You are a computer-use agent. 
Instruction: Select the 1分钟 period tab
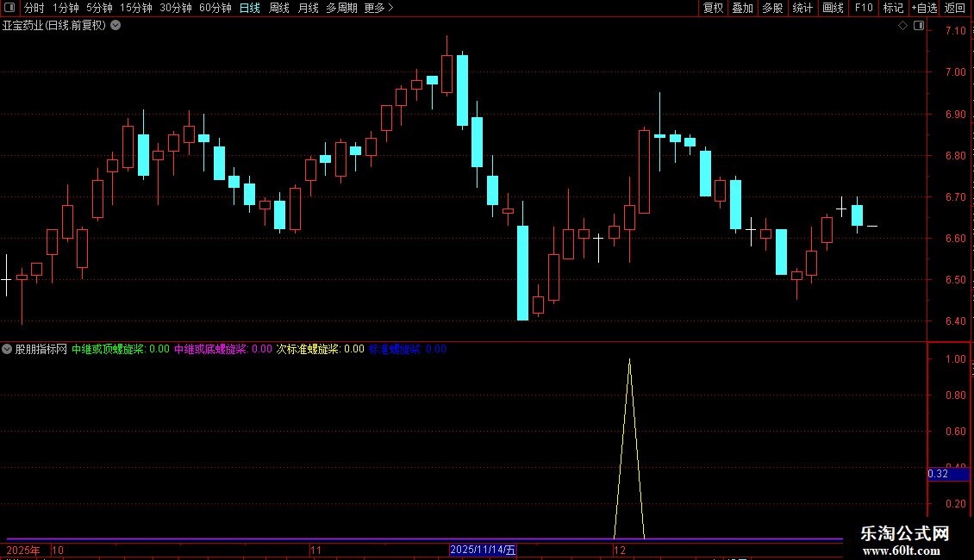[66, 8]
